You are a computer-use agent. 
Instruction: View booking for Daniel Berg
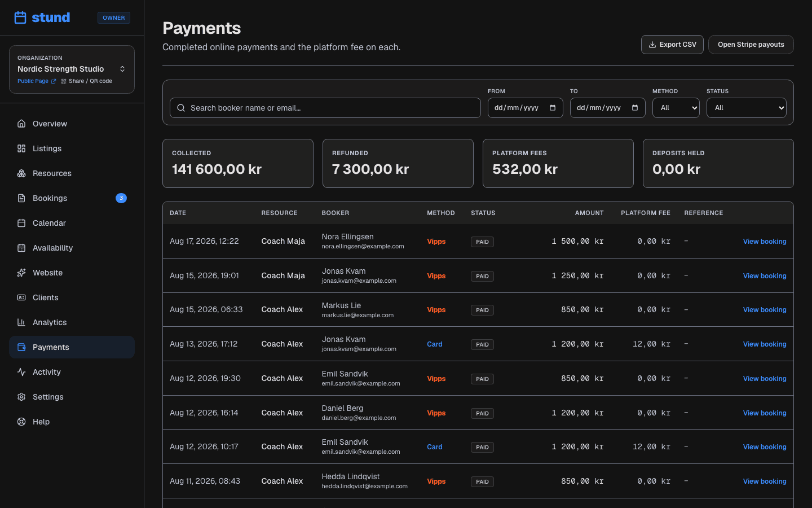coord(765,413)
